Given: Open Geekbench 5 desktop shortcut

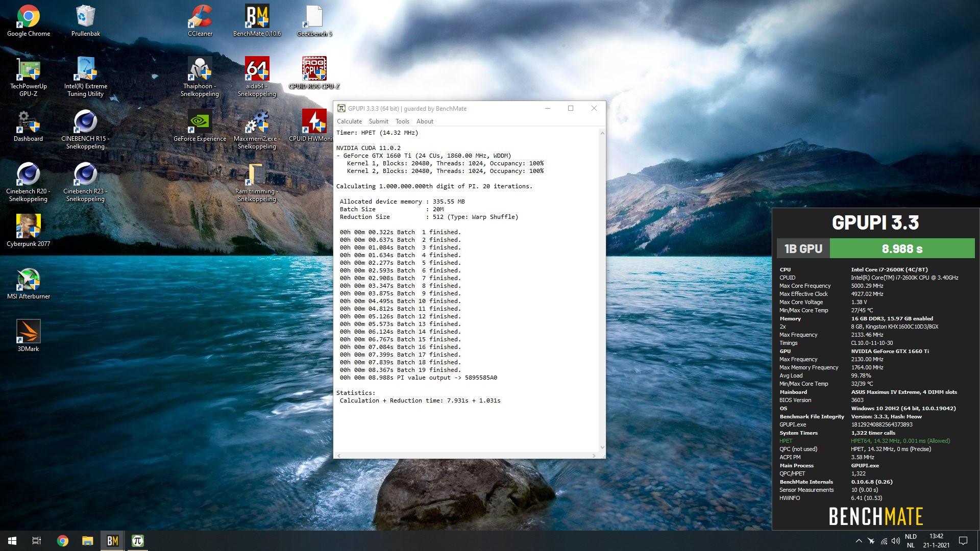Looking at the screenshot, I should coord(314,21).
